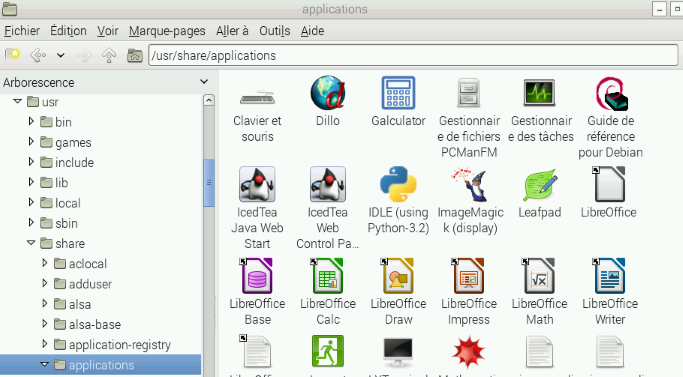Select the plain LibreOffice document icon
The width and height of the screenshot is (683, 377).
[609, 184]
